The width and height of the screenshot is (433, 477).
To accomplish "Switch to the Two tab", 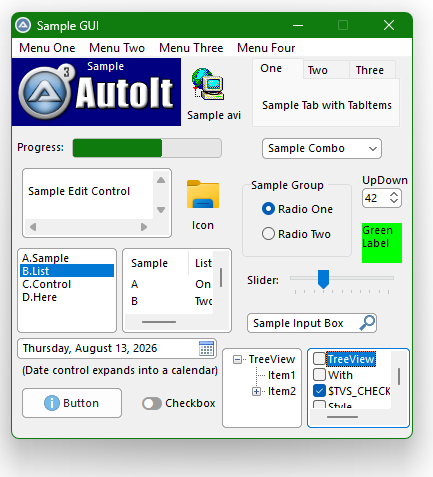I will tap(318, 70).
